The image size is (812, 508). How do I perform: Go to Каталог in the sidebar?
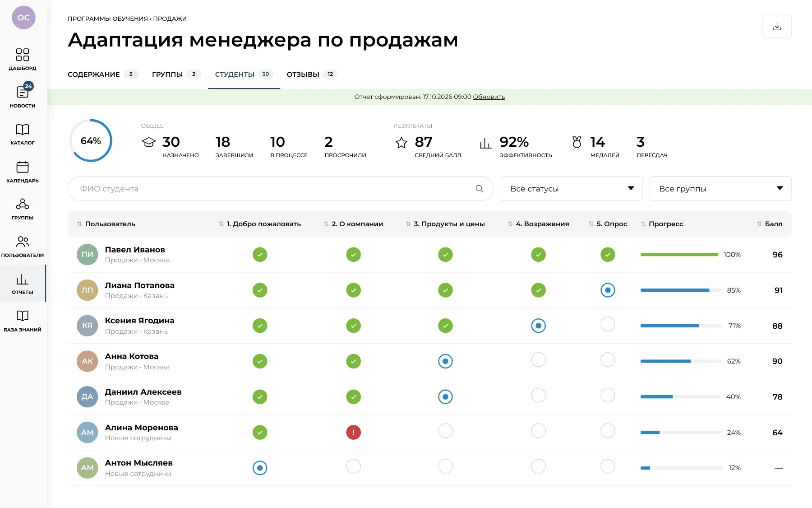click(23, 134)
